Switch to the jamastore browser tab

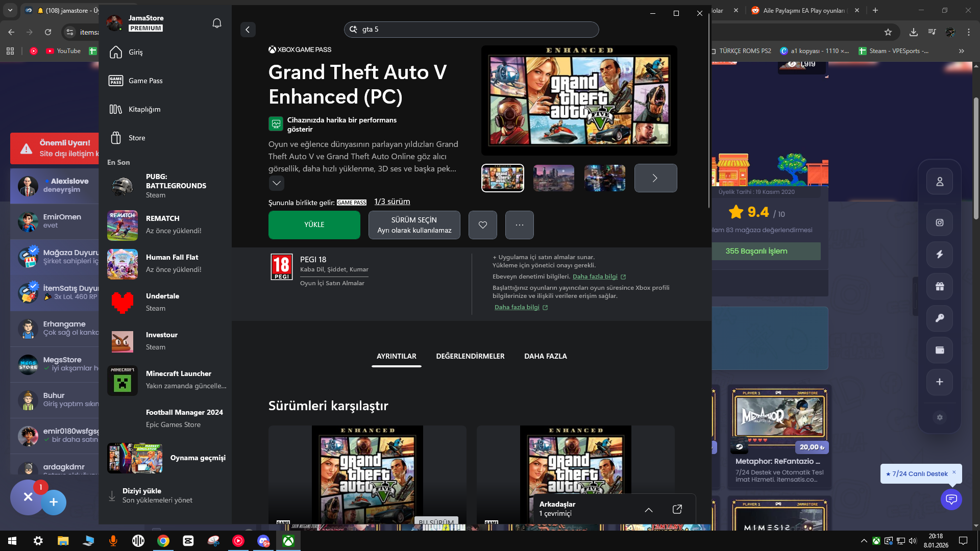click(x=61, y=10)
